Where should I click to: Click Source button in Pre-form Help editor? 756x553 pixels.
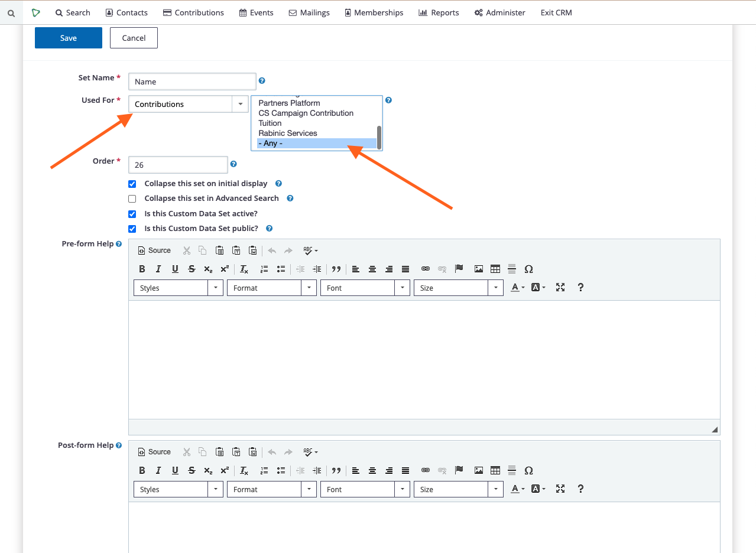click(x=154, y=251)
